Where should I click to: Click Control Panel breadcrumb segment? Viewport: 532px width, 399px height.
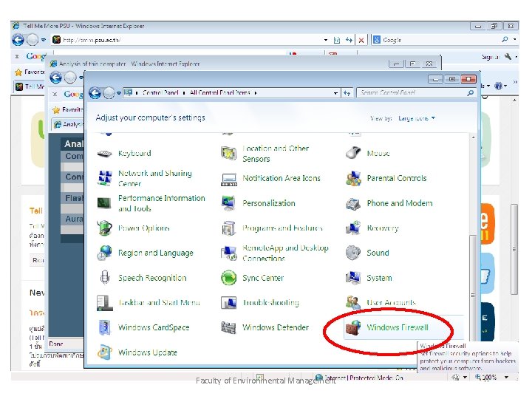160,92
